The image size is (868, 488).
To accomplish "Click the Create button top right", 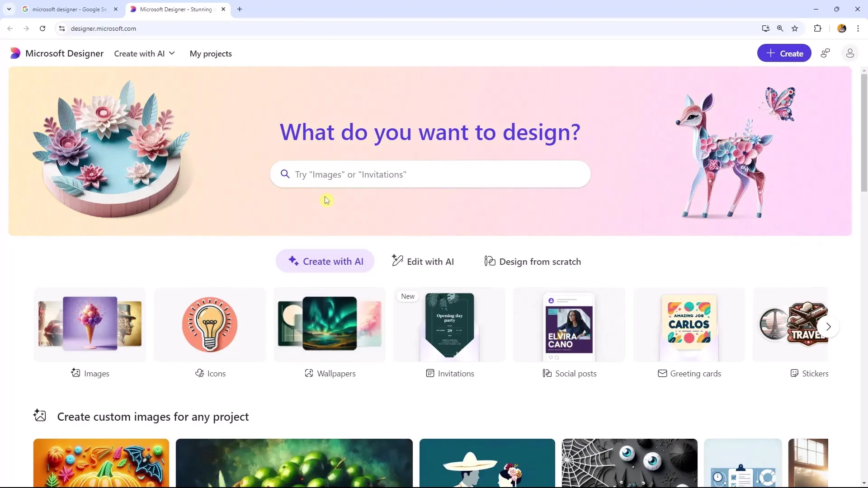I will (x=784, y=54).
